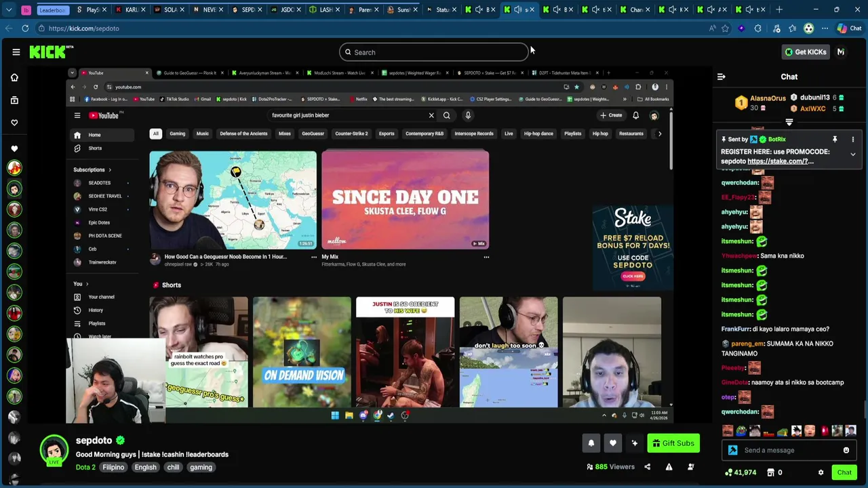Click GineDota username in chat

point(734,382)
